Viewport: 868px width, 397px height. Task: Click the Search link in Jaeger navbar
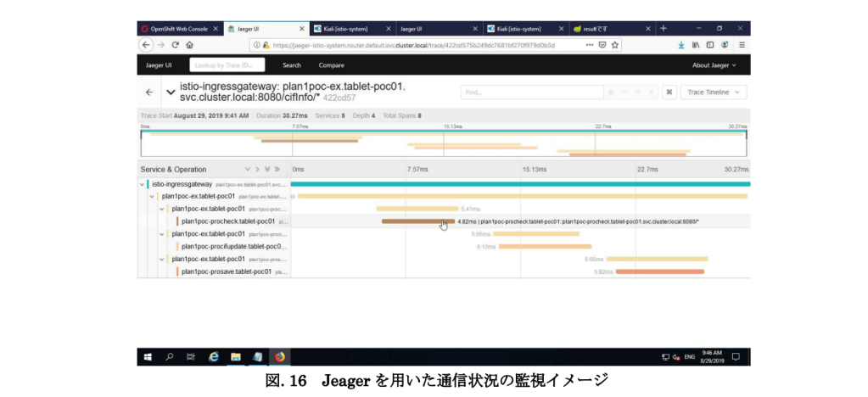[292, 65]
